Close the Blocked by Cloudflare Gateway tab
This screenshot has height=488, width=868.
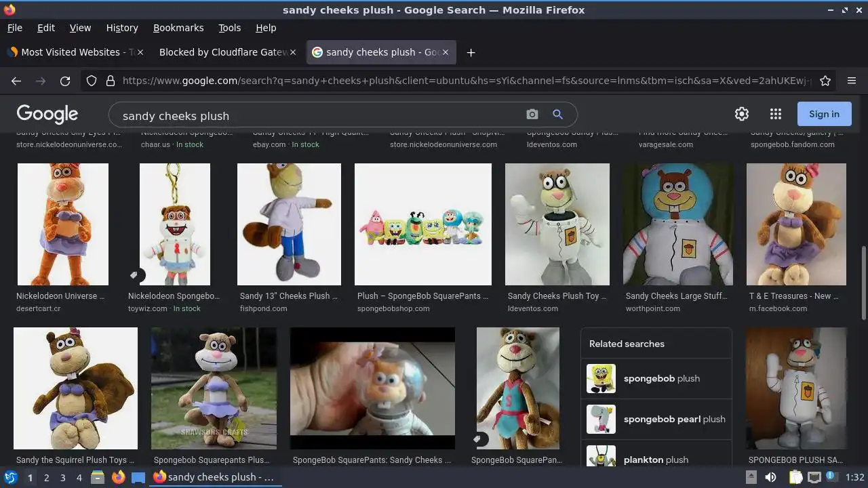(x=293, y=52)
